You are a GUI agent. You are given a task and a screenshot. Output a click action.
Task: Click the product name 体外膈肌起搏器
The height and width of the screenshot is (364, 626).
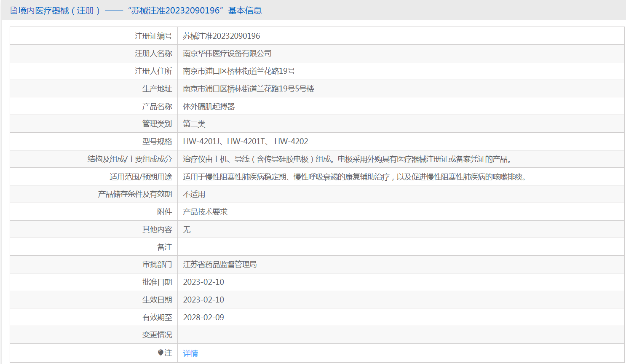coord(209,107)
